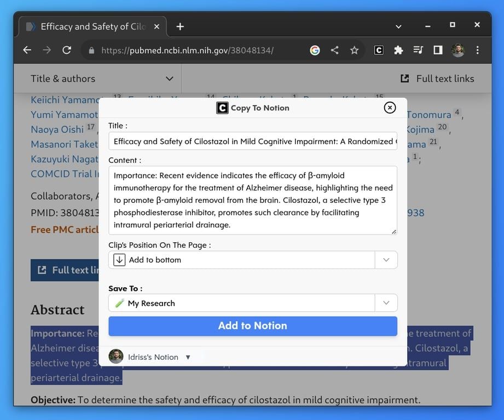Open the Copy To Notion extension icon

coord(379,50)
